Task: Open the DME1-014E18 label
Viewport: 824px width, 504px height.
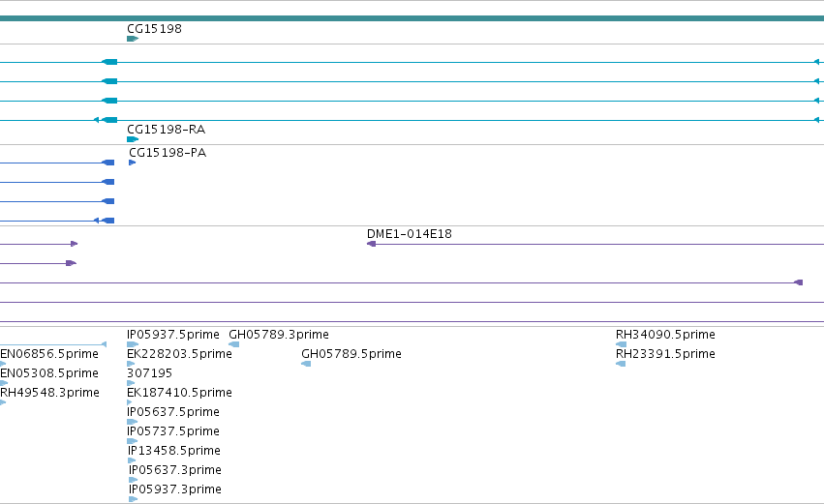Action: (x=410, y=234)
